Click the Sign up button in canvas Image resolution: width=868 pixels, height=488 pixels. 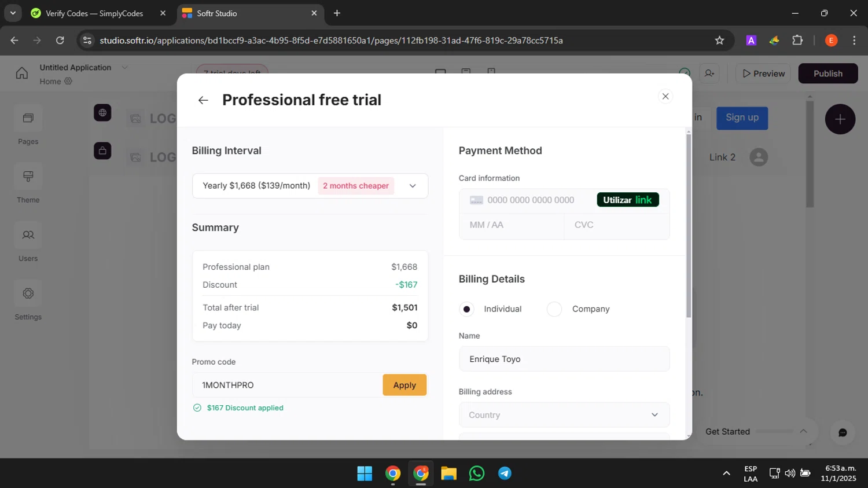[742, 118]
